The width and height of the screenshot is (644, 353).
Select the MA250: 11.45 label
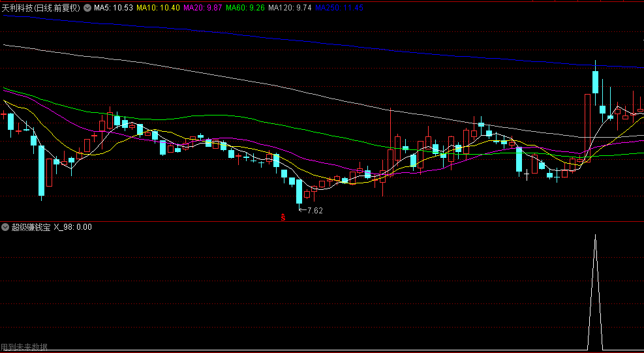point(339,7)
